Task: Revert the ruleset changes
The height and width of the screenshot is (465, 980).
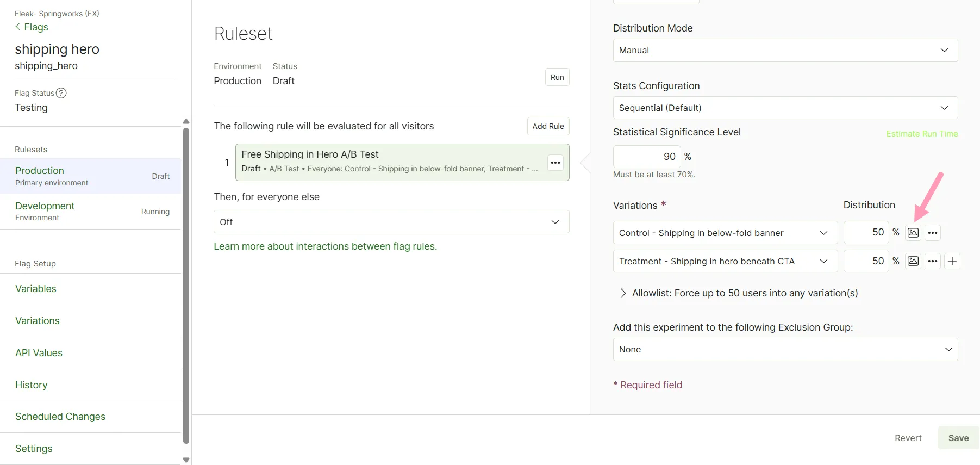Action: pos(908,438)
